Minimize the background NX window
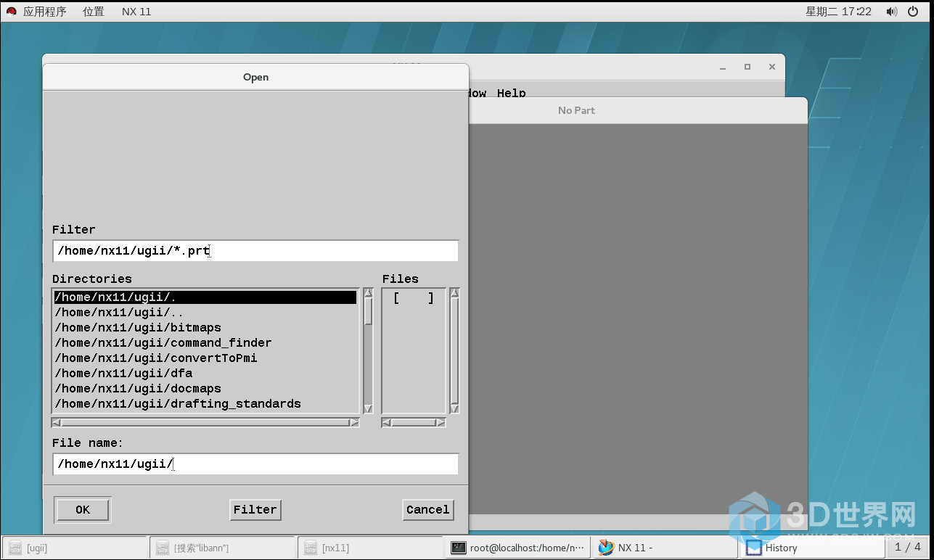Image resolution: width=934 pixels, height=560 pixels. pyautogui.click(x=723, y=67)
